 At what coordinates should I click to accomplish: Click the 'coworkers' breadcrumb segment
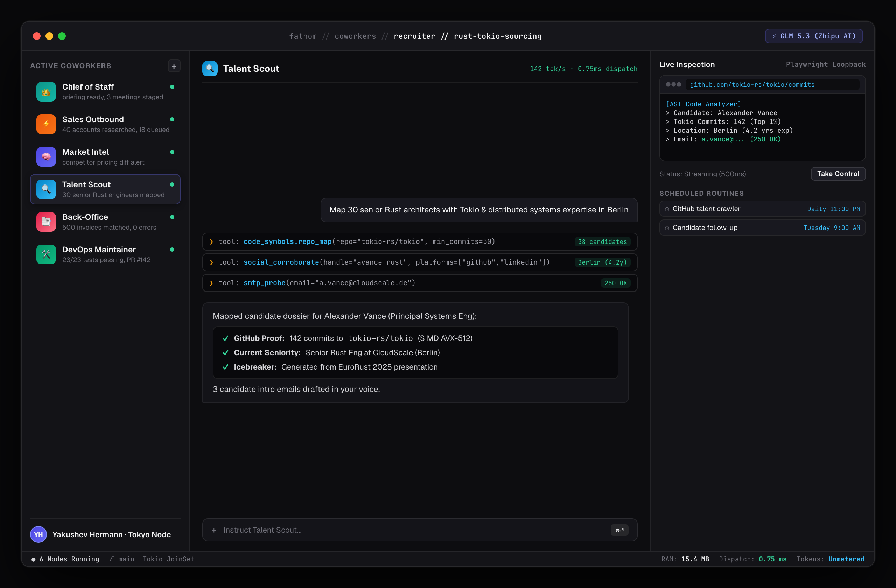[355, 36]
